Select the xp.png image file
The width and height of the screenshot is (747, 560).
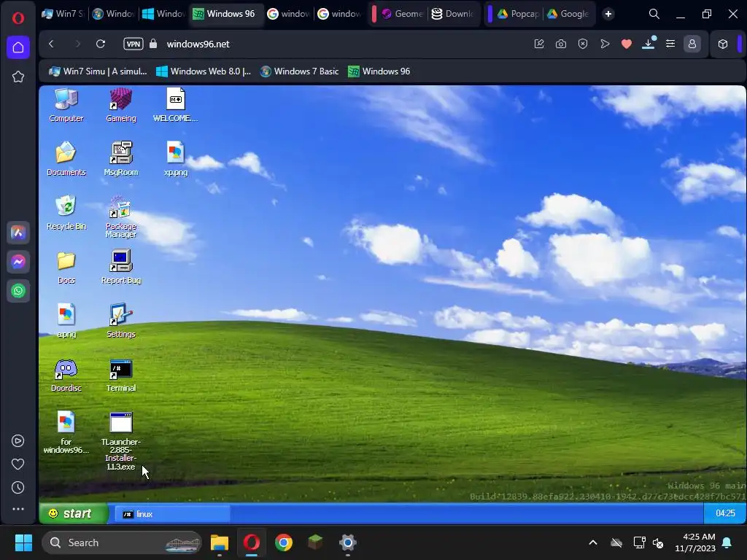click(175, 159)
